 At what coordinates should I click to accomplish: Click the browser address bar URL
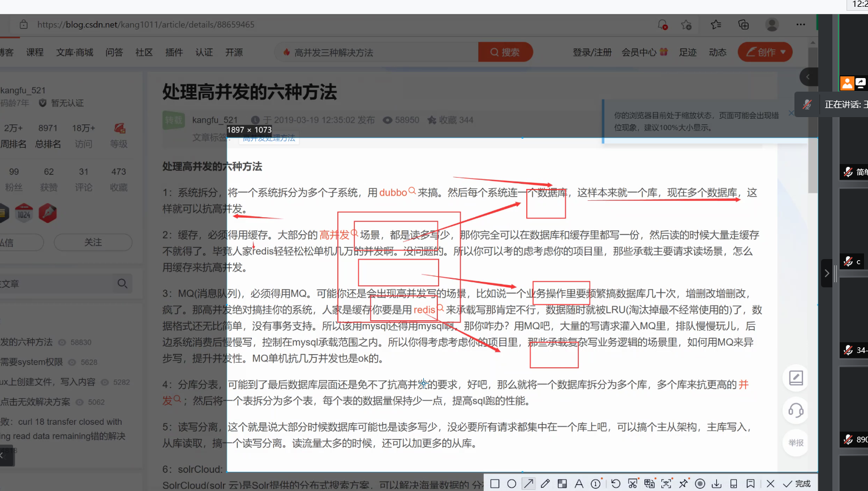point(146,24)
